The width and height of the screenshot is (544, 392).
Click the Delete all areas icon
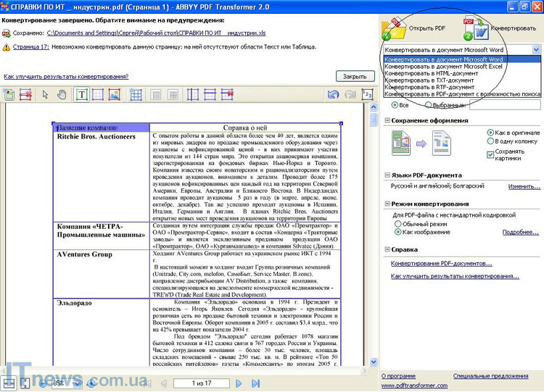pyautogui.click(x=25, y=94)
